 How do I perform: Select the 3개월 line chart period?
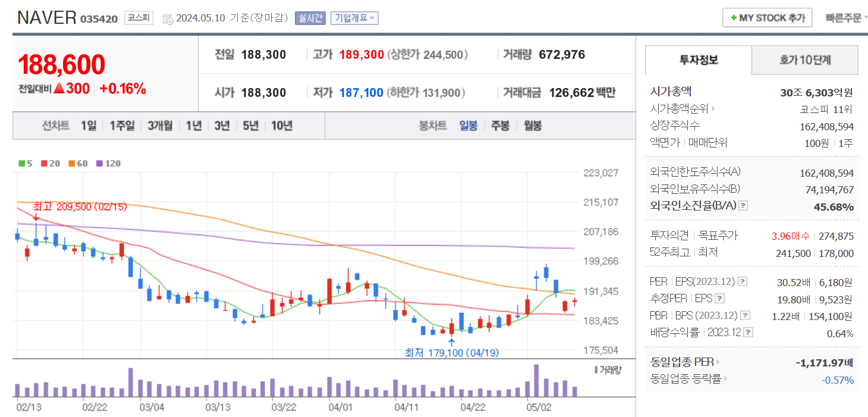[160, 126]
